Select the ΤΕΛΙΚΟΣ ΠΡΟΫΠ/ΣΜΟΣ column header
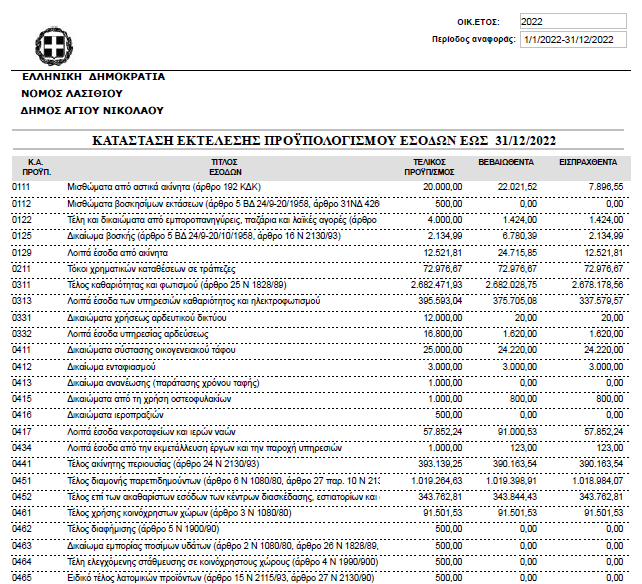 point(435,166)
